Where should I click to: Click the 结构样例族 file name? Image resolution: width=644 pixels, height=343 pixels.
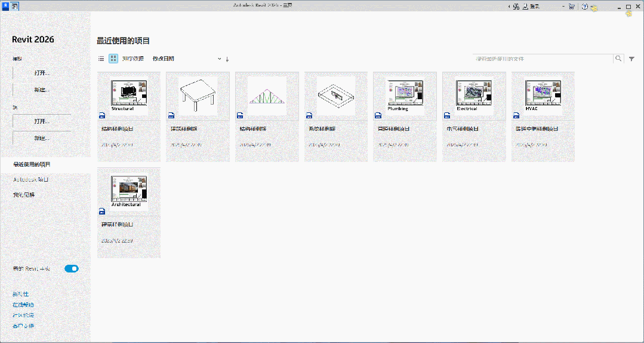[253, 128]
